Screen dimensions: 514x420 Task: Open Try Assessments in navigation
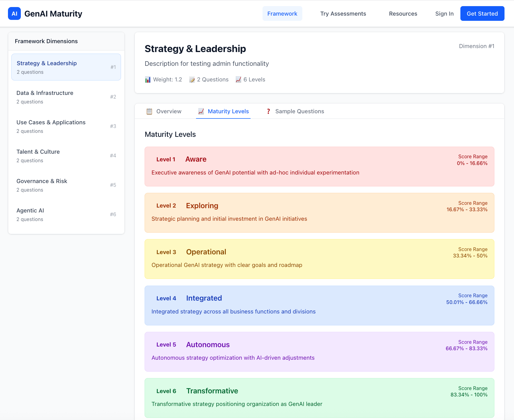click(x=343, y=13)
